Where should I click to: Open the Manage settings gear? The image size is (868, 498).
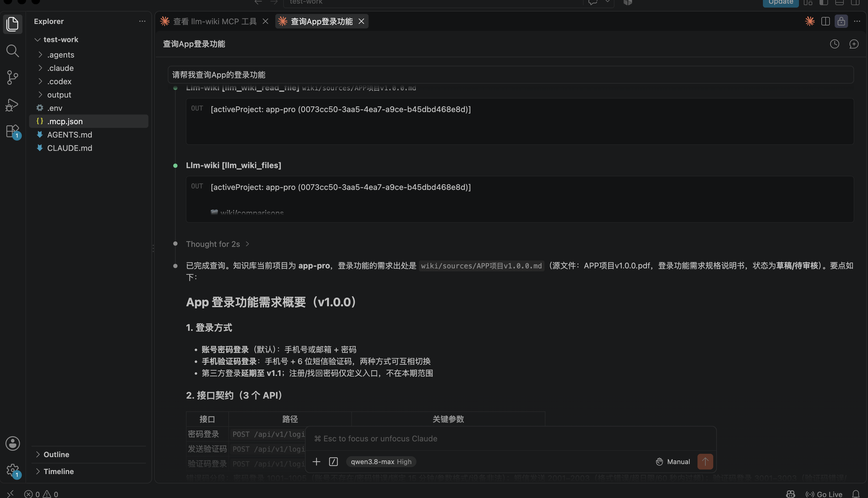[x=13, y=470]
